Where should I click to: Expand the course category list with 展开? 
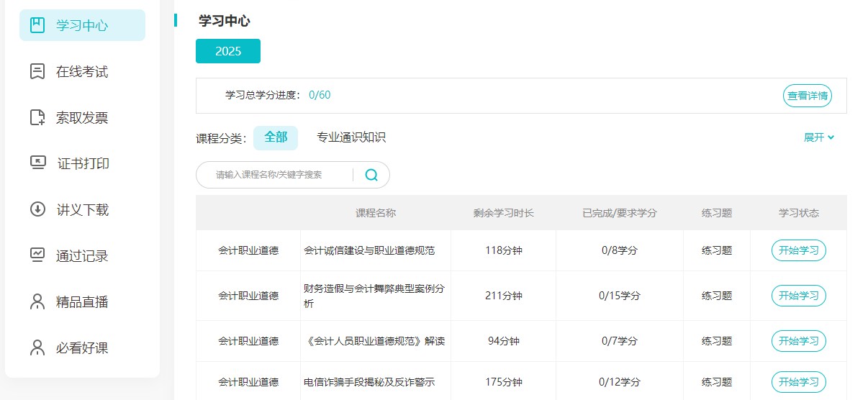point(819,137)
